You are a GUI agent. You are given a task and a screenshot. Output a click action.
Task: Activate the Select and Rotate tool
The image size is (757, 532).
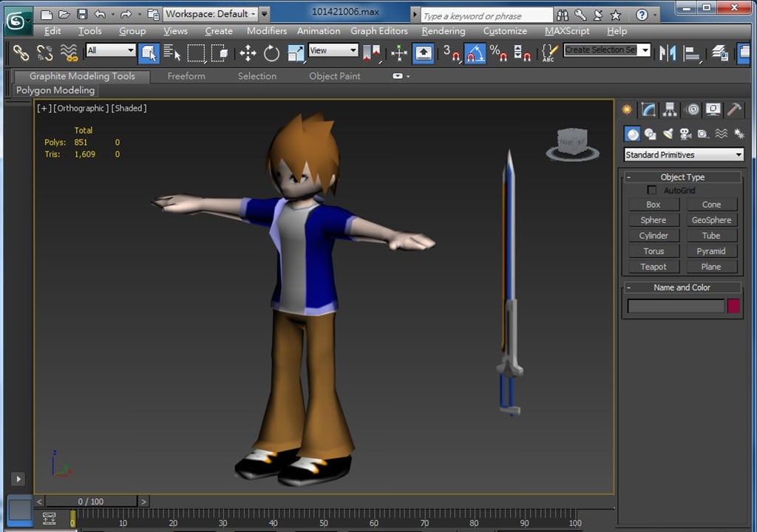[x=272, y=52]
